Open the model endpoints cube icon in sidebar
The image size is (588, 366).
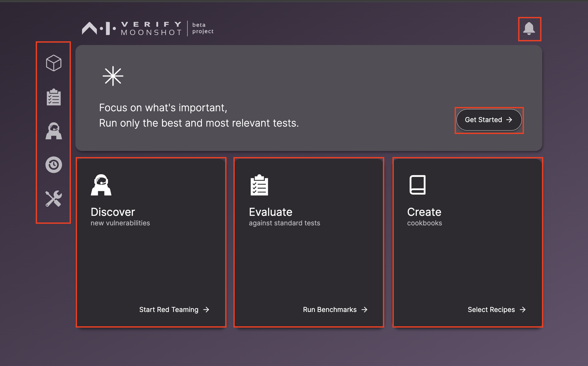click(x=54, y=63)
